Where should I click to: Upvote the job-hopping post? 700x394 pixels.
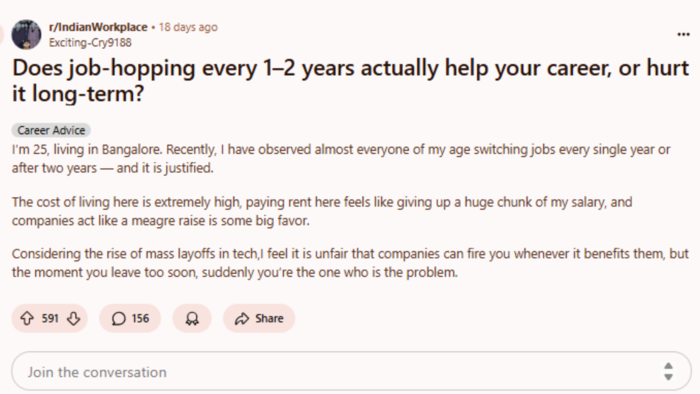pos(27,318)
